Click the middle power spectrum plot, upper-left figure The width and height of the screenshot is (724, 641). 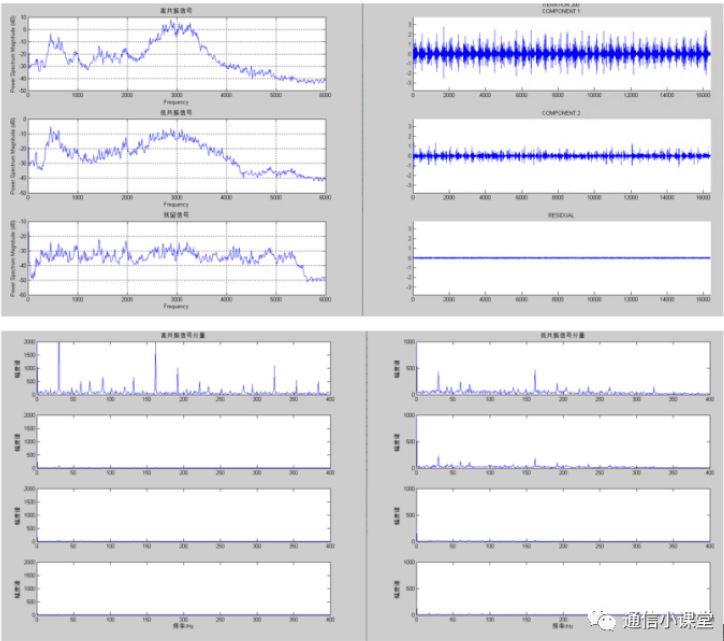(176, 154)
